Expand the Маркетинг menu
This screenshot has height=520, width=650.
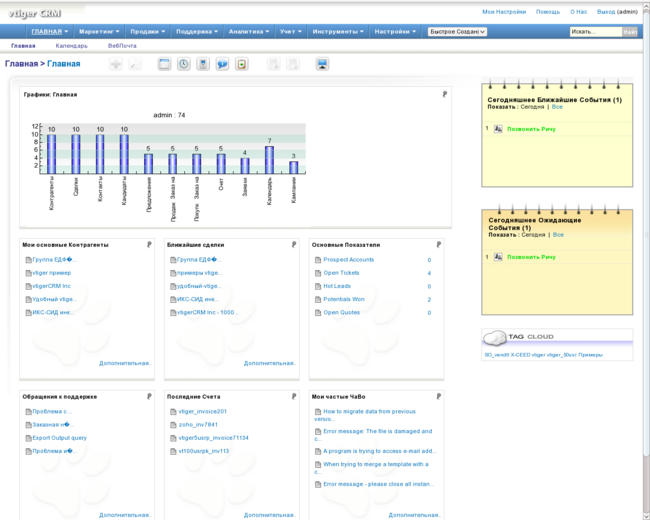click(99, 32)
